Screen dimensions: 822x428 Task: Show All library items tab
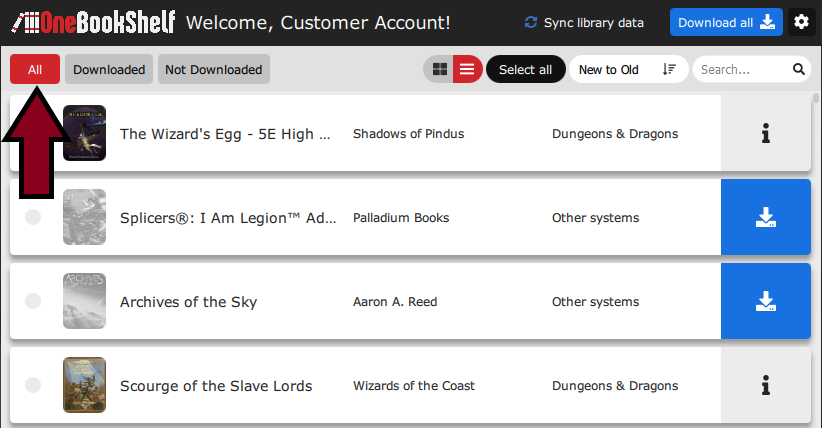coord(35,70)
